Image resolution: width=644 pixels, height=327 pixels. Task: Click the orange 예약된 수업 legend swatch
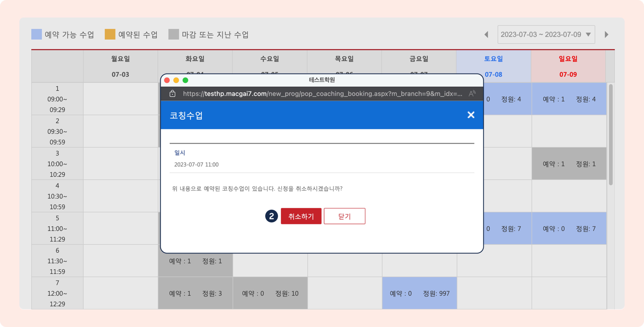coord(110,34)
